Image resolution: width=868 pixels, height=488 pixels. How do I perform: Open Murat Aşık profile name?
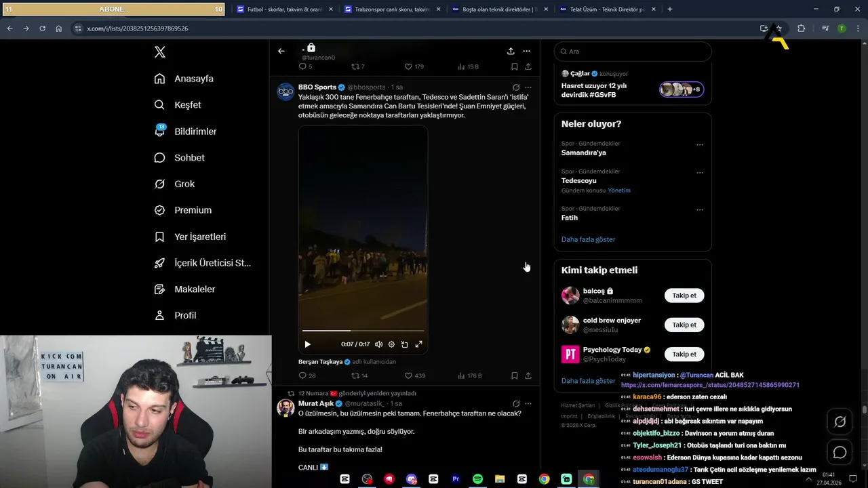click(x=315, y=404)
